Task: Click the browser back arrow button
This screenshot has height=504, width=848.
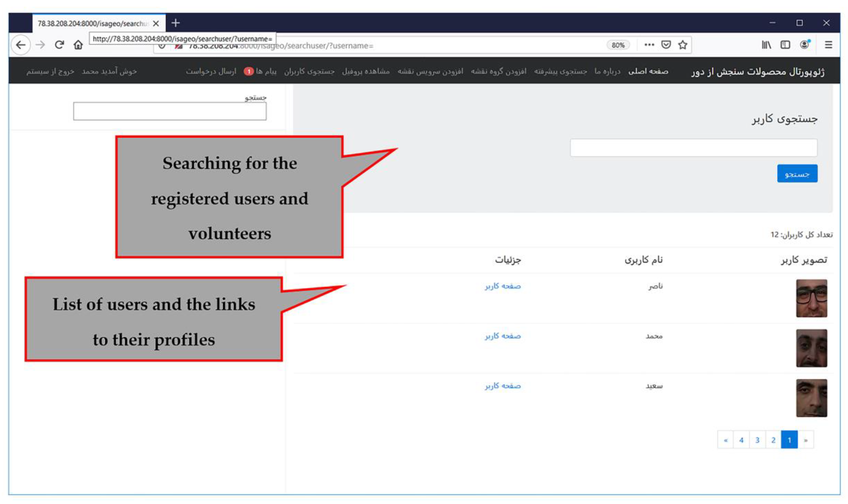Action: tap(21, 45)
